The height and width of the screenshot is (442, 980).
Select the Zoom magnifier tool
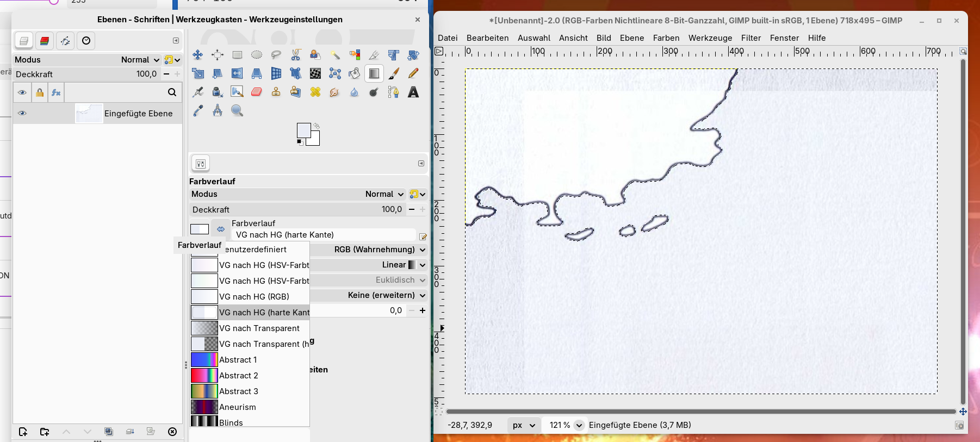coord(237,110)
